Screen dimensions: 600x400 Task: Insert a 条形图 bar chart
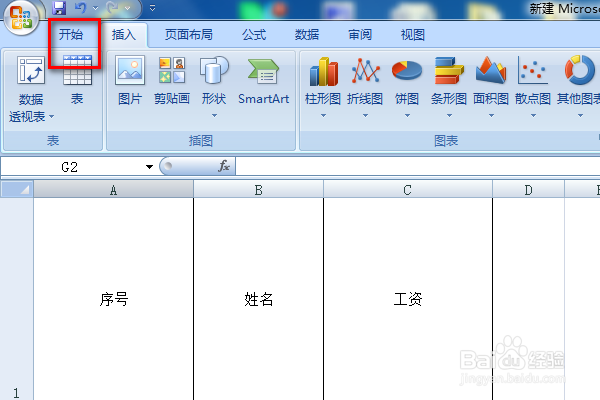(449, 71)
